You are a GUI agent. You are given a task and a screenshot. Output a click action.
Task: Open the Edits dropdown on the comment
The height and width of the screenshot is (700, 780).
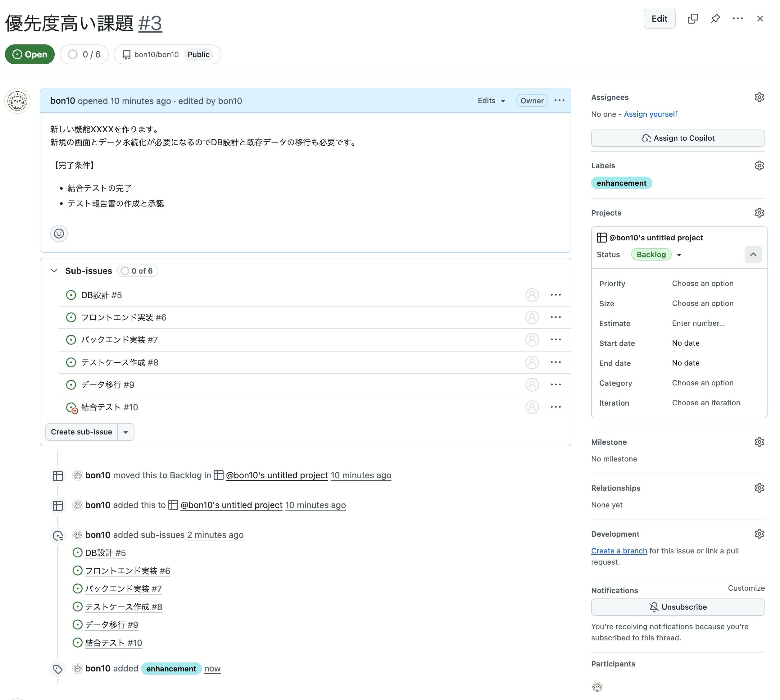[491, 100]
